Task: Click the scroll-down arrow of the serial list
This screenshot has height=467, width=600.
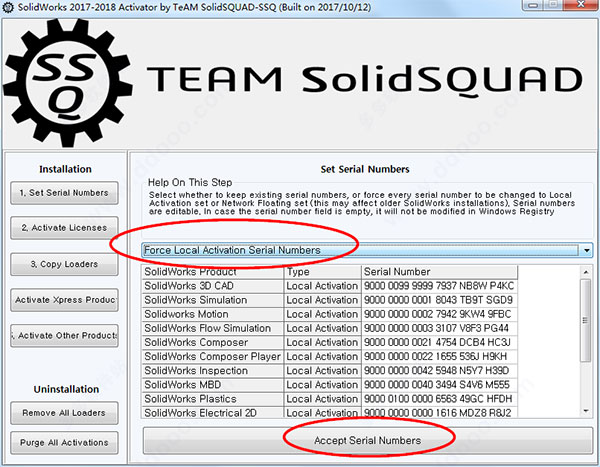Action: (x=586, y=411)
